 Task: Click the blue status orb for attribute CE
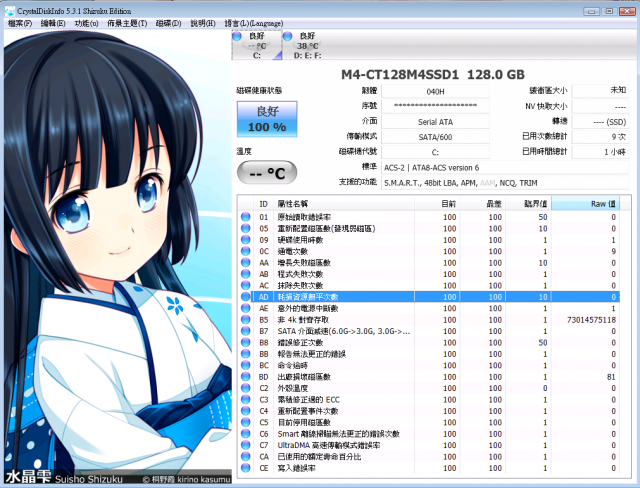(x=245, y=468)
